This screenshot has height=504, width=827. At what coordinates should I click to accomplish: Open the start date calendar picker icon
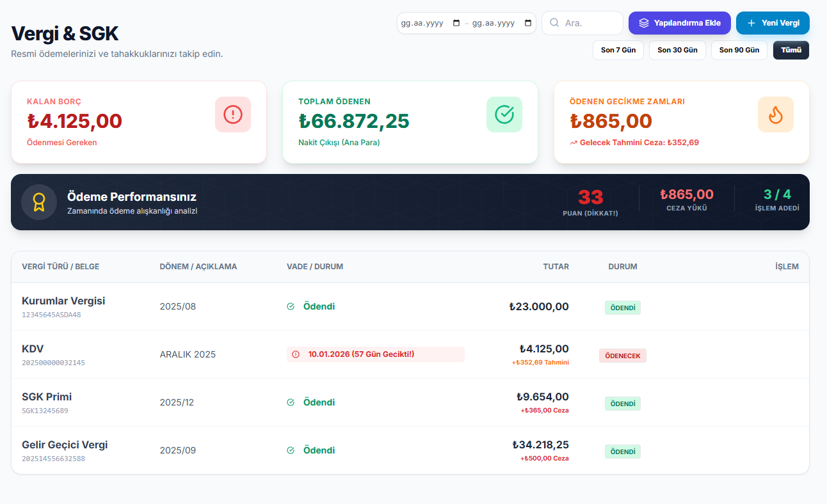point(456,23)
